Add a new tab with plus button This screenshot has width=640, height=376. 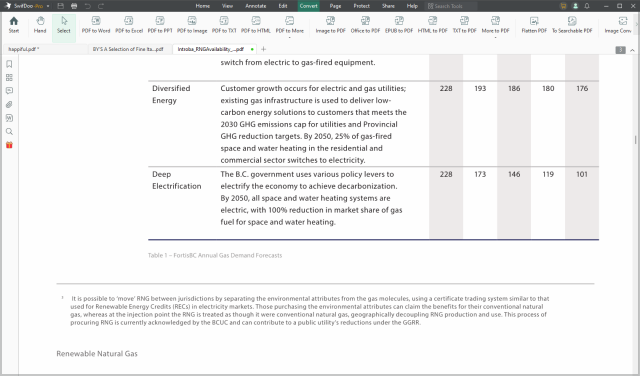(x=263, y=49)
